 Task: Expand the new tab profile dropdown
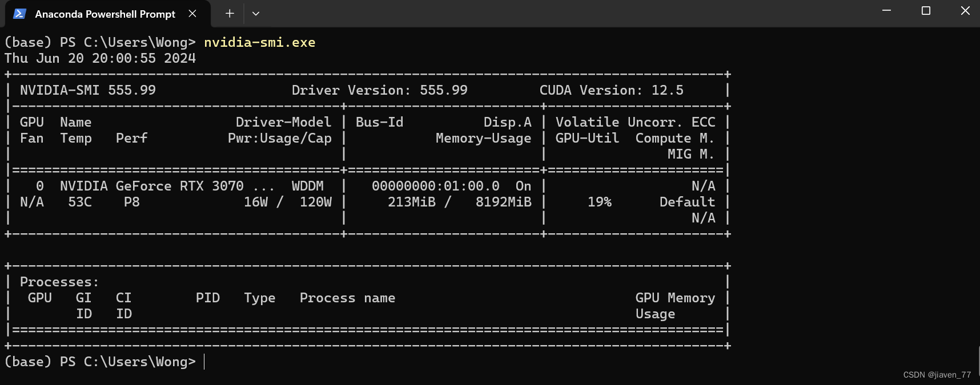[256, 13]
